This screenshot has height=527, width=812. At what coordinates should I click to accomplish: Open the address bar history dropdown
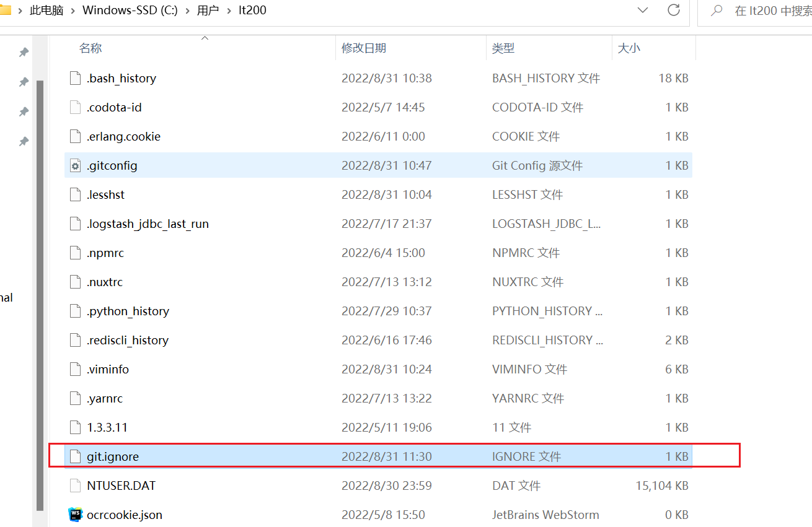pyautogui.click(x=643, y=11)
